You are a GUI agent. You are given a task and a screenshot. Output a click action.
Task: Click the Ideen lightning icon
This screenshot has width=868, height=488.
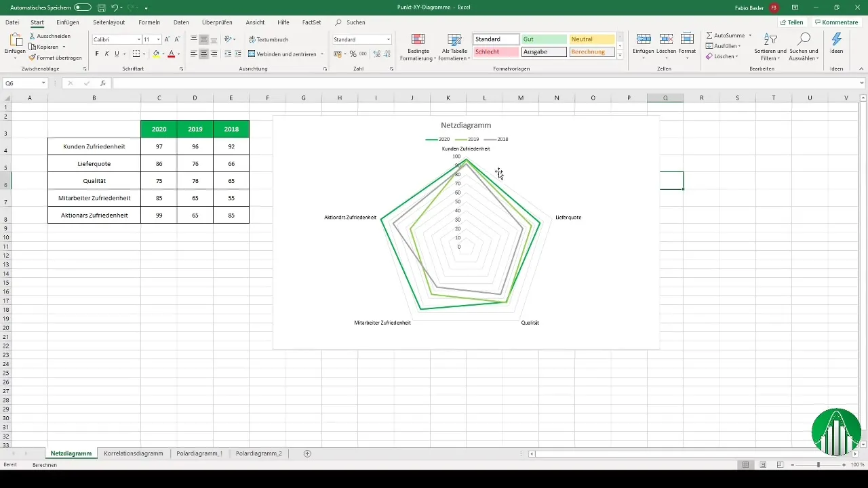click(837, 39)
